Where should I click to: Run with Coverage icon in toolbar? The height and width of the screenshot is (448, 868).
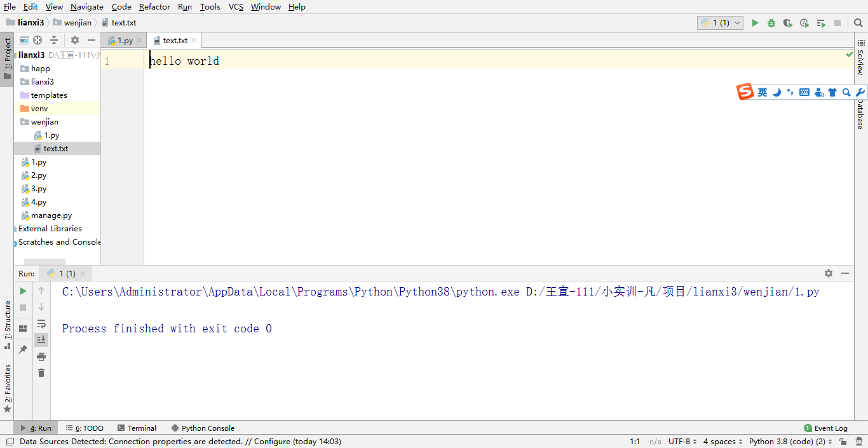tap(788, 23)
